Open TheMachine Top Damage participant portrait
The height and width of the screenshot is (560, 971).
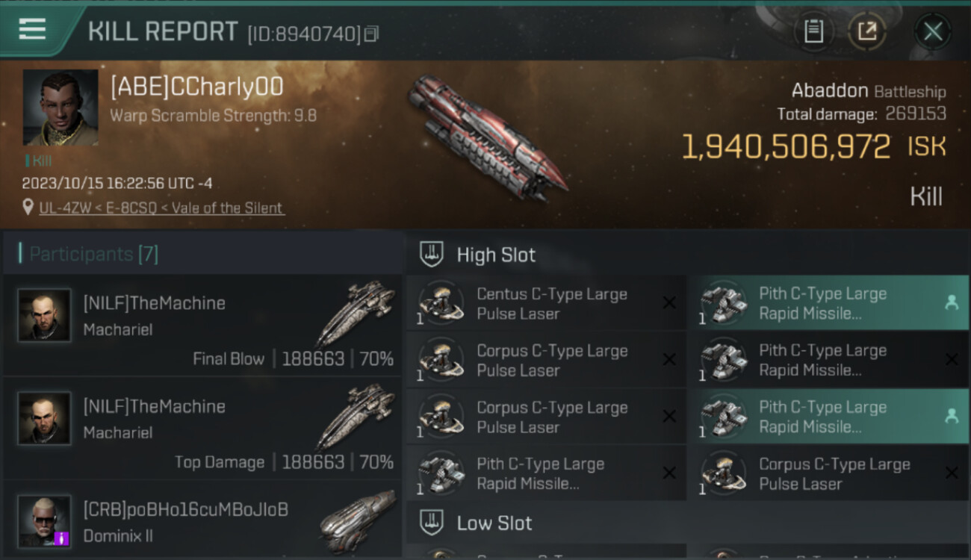(45, 418)
